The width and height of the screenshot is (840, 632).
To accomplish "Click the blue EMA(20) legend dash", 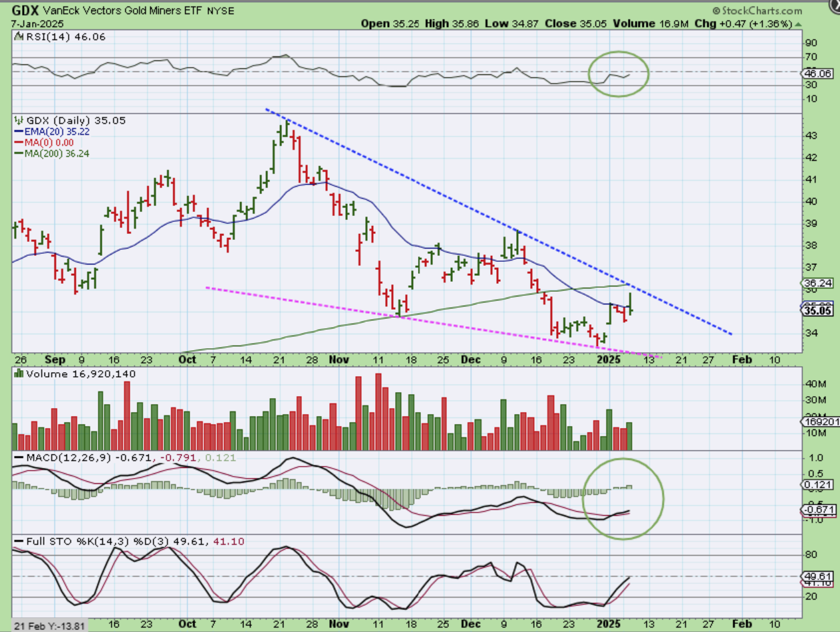I will click(18, 132).
